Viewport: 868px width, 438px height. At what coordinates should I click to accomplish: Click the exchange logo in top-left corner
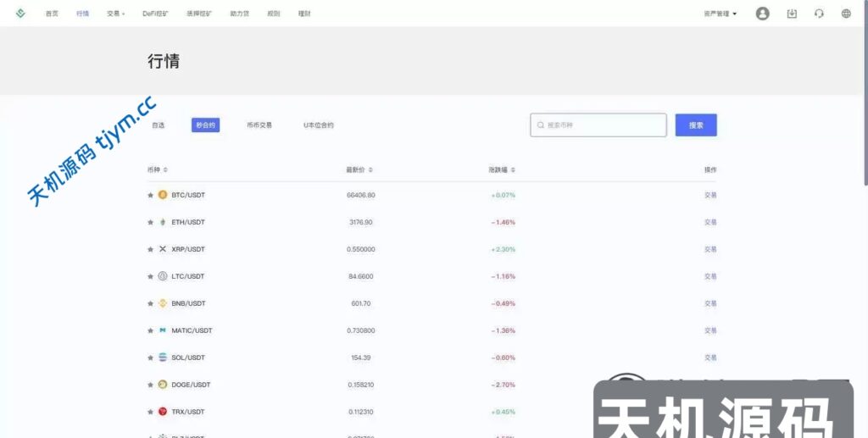click(x=21, y=14)
